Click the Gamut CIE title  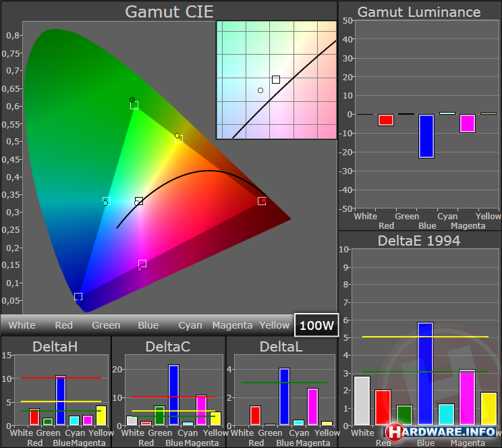(169, 12)
